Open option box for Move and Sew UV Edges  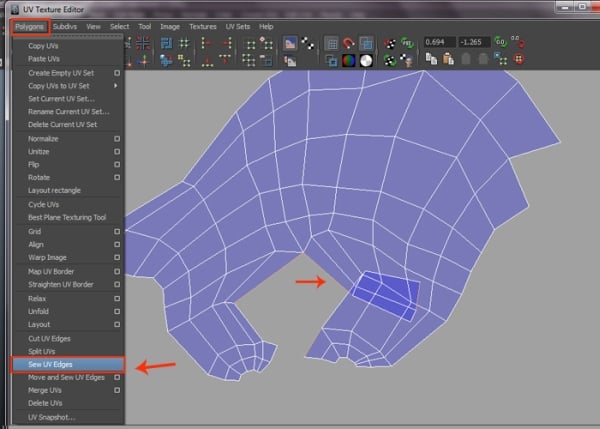[x=117, y=377]
